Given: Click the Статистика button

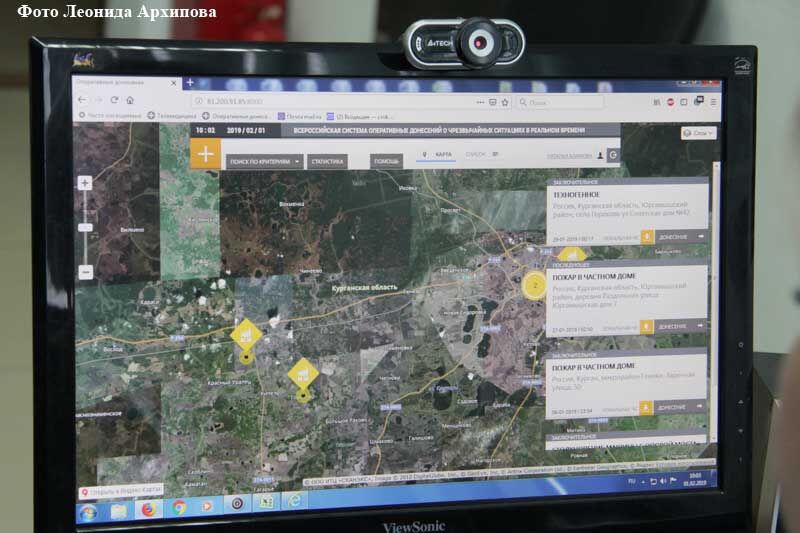Looking at the screenshot, I should (327, 160).
